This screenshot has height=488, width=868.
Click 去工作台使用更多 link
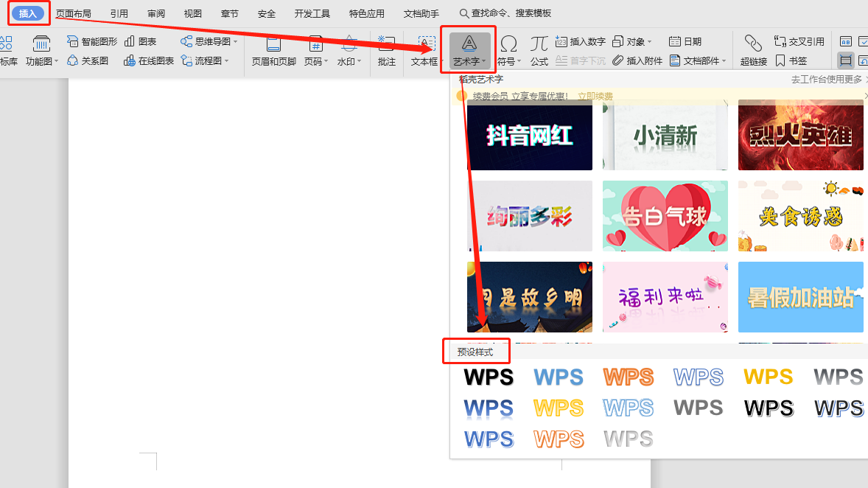pyautogui.click(x=827, y=80)
